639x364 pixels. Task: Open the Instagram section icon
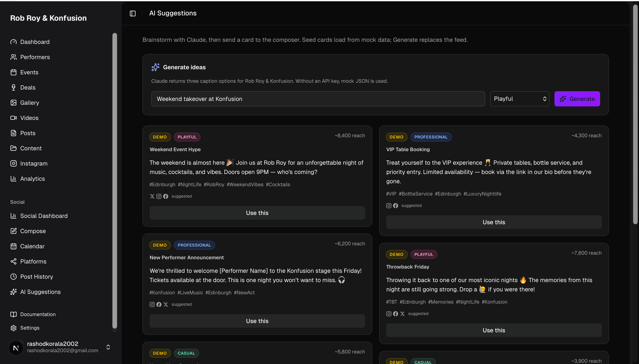pyautogui.click(x=14, y=163)
